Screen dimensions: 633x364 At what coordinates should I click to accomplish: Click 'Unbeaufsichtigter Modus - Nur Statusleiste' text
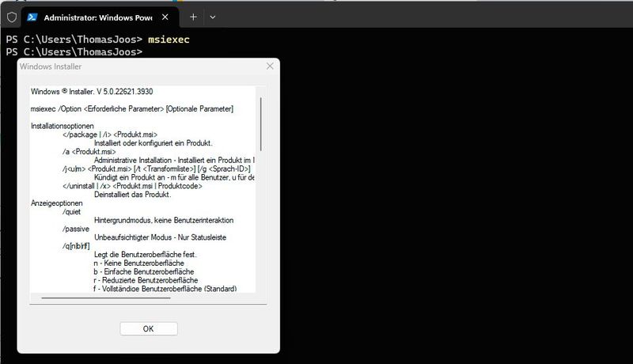160,237
